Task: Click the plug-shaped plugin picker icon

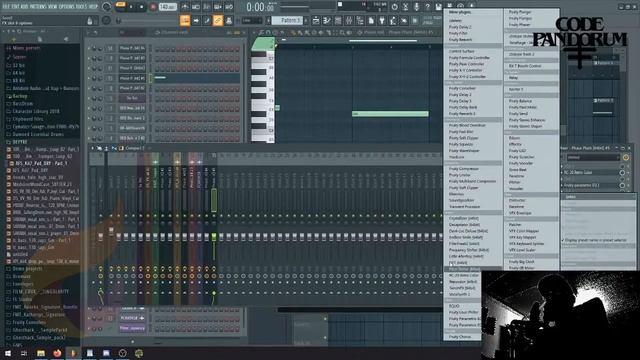Action: point(382,20)
